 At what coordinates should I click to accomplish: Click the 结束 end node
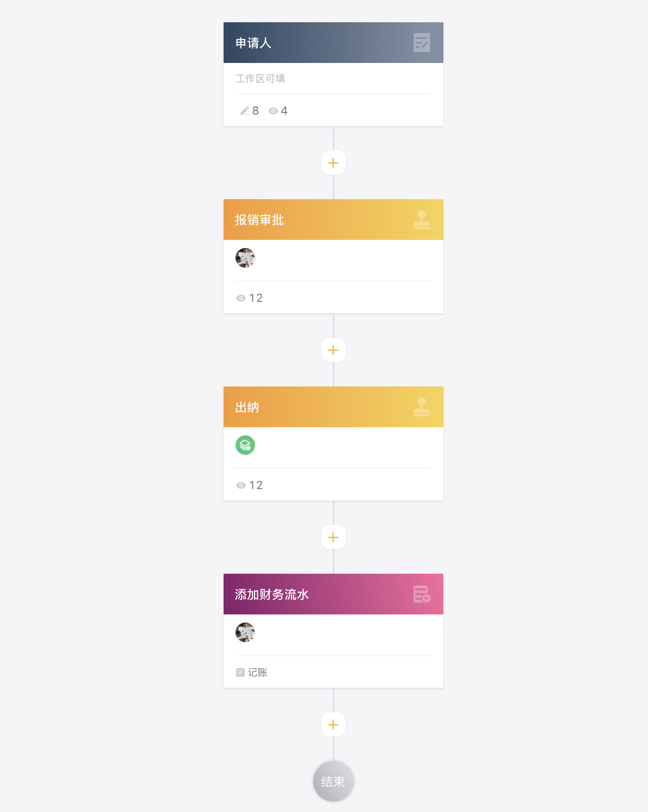pyautogui.click(x=333, y=782)
